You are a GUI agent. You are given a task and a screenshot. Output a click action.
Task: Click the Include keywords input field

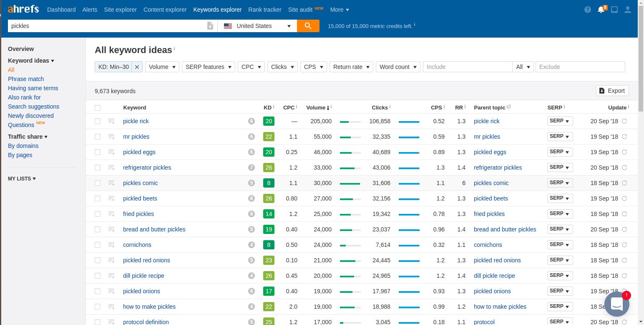[x=468, y=67]
